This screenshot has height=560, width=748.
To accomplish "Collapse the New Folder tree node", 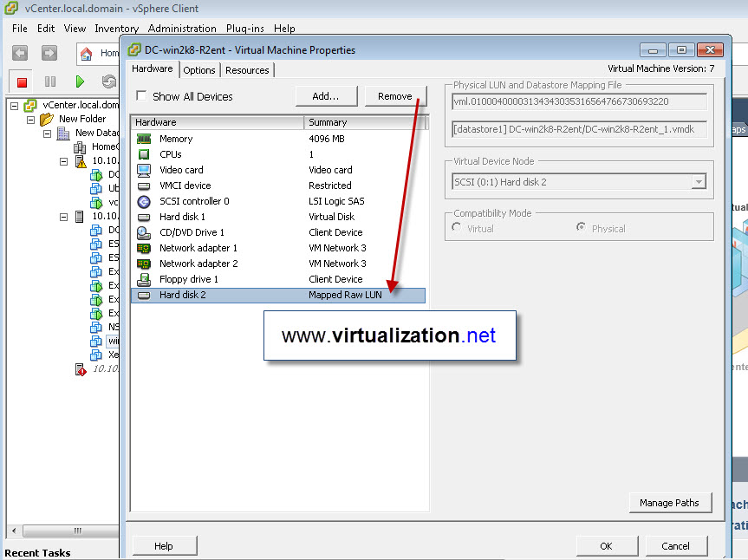I will (31, 120).
